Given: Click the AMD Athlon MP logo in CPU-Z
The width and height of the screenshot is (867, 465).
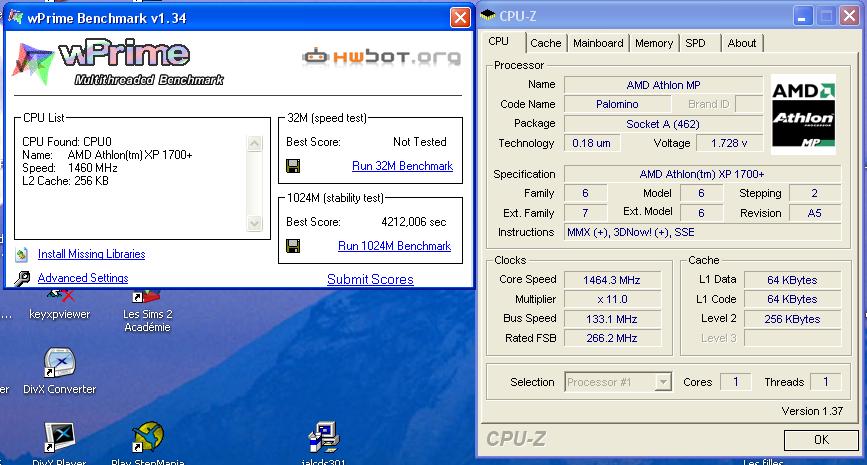Looking at the screenshot, I should coord(803,114).
